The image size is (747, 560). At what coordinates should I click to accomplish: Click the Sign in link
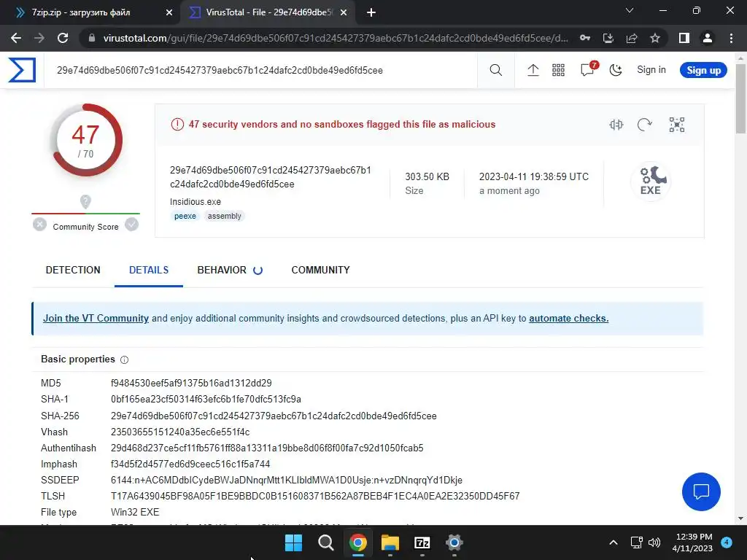(x=651, y=70)
